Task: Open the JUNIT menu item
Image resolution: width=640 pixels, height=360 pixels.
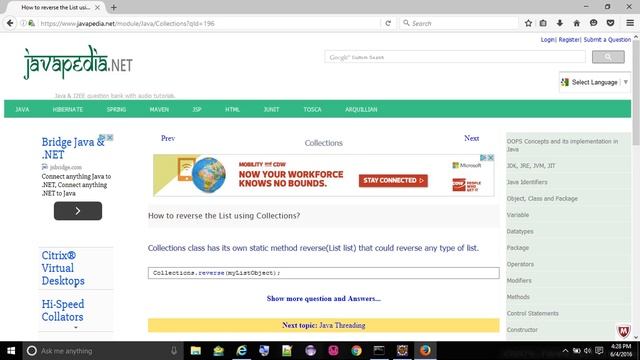Action: click(271, 109)
